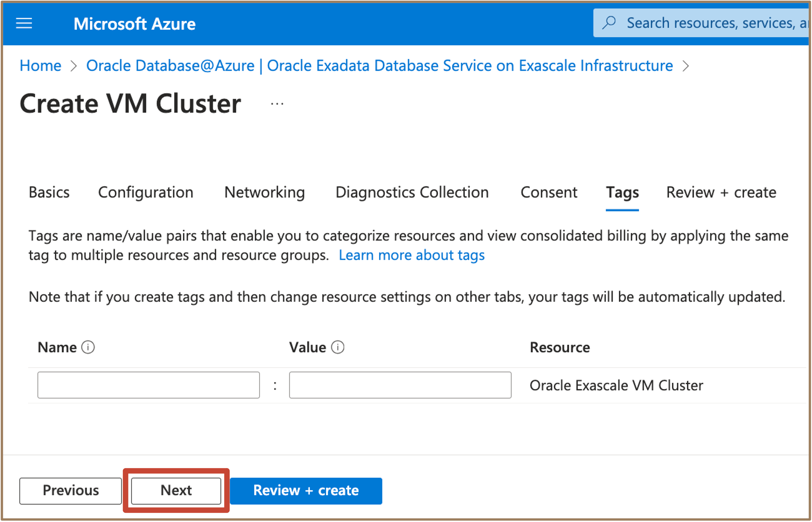Focus the tag Value input field
This screenshot has width=812, height=522.
(x=400, y=385)
